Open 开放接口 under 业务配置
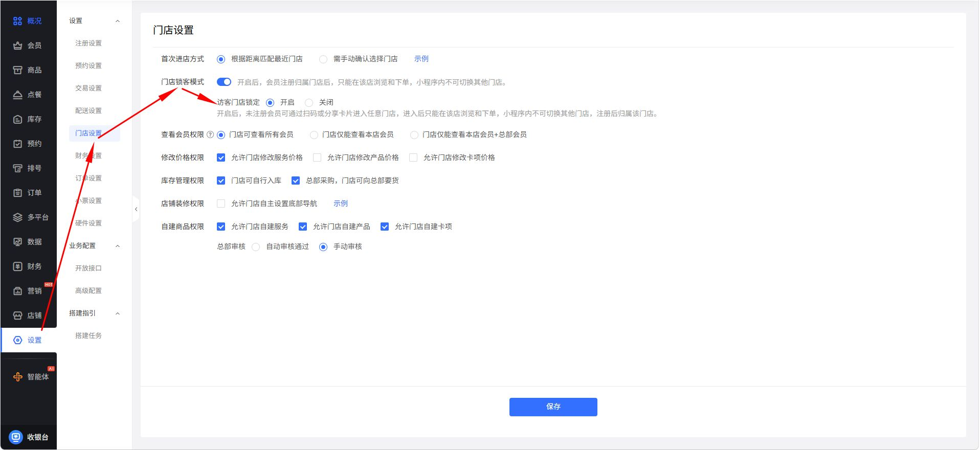 coord(88,268)
